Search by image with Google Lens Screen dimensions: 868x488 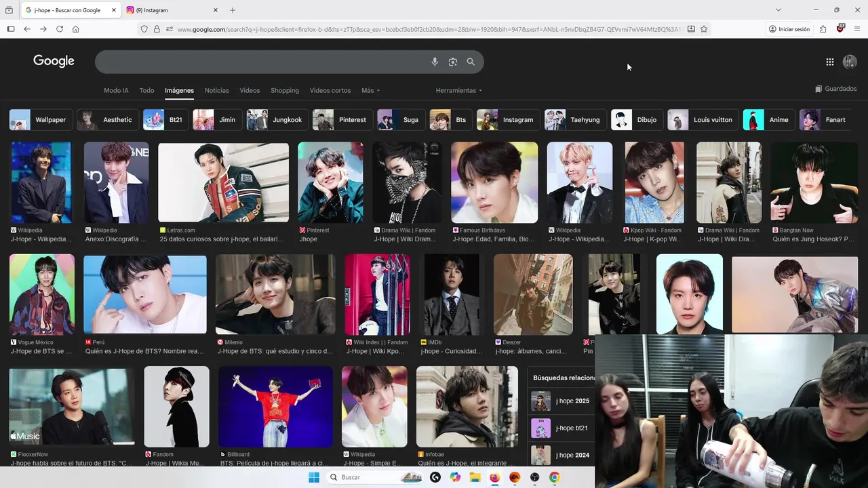pyautogui.click(x=453, y=62)
